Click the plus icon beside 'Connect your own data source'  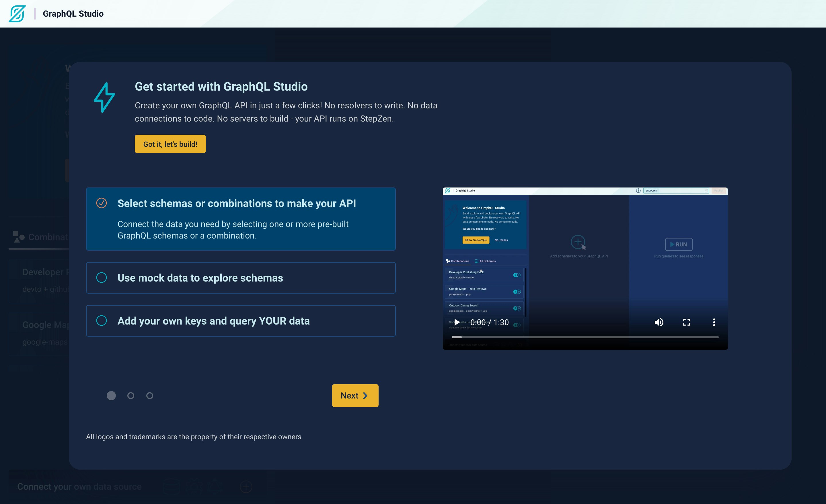[x=246, y=487]
